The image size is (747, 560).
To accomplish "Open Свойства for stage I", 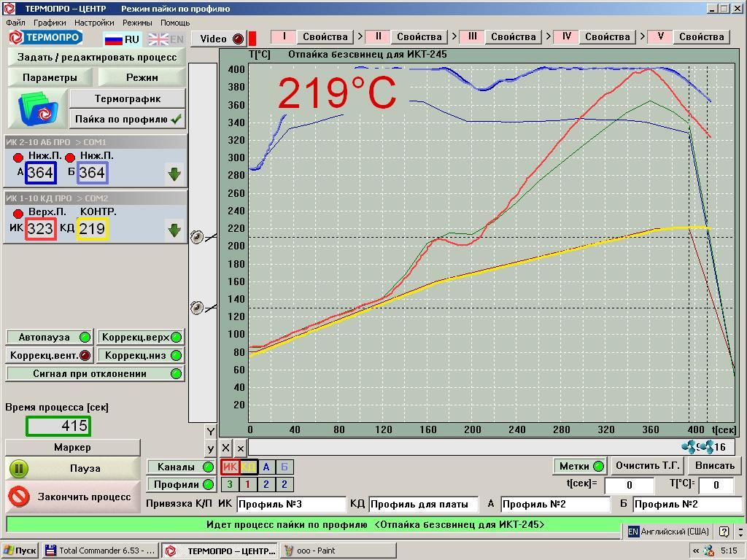I will [x=325, y=36].
